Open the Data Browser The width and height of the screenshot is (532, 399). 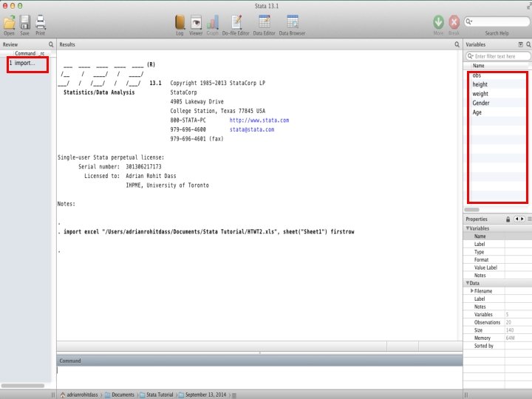click(x=292, y=22)
